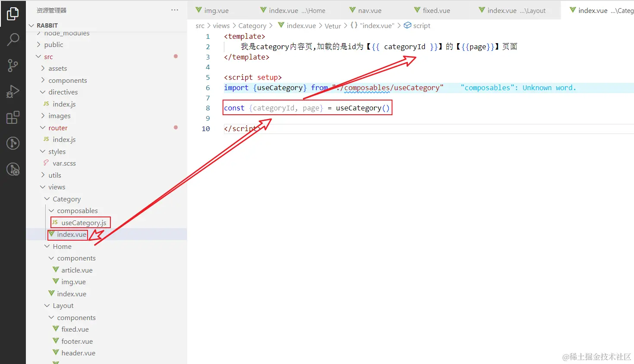Click the JS icon of index.js under directives
634x364 pixels.
tap(46, 104)
